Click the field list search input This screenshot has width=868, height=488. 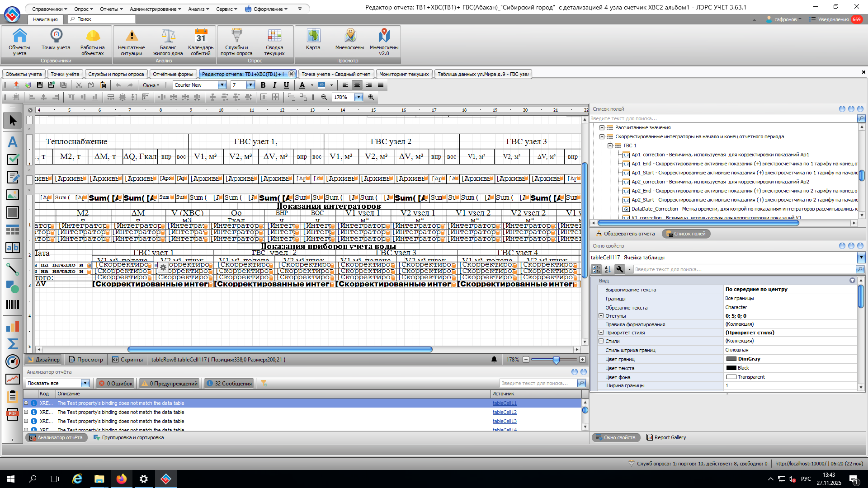coord(723,118)
